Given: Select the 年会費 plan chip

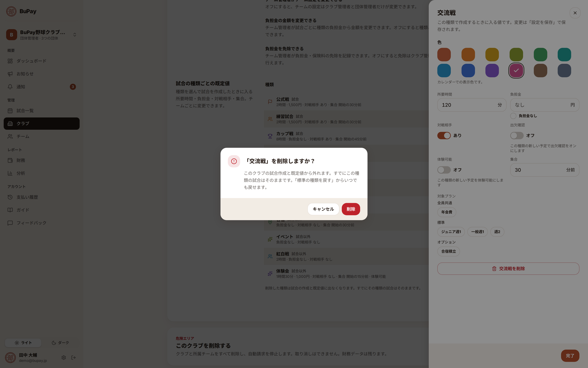Looking at the screenshot, I should (447, 212).
